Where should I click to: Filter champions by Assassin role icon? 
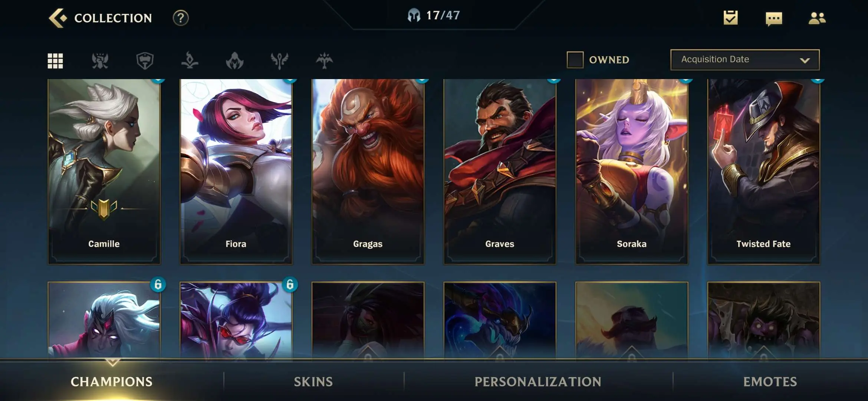click(234, 61)
